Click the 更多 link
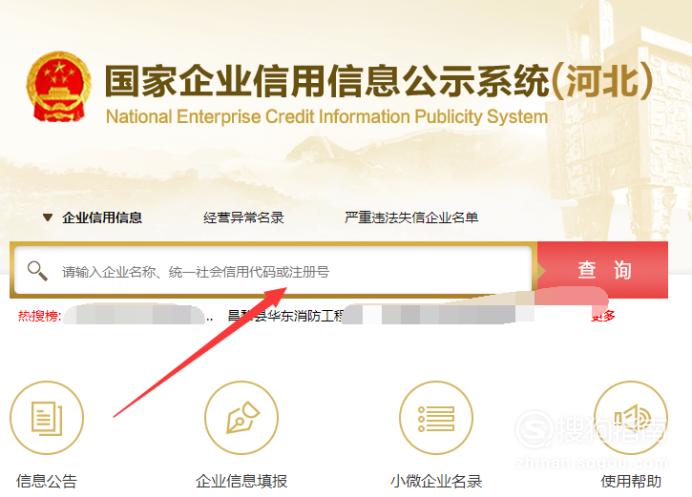Viewport: 692px width, 497px height. (x=603, y=316)
